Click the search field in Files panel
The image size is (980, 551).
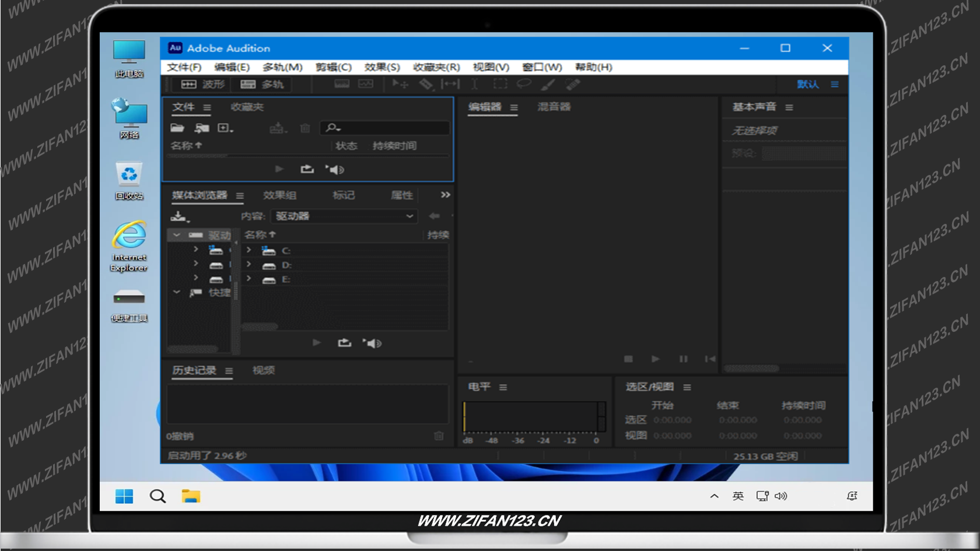(x=385, y=128)
